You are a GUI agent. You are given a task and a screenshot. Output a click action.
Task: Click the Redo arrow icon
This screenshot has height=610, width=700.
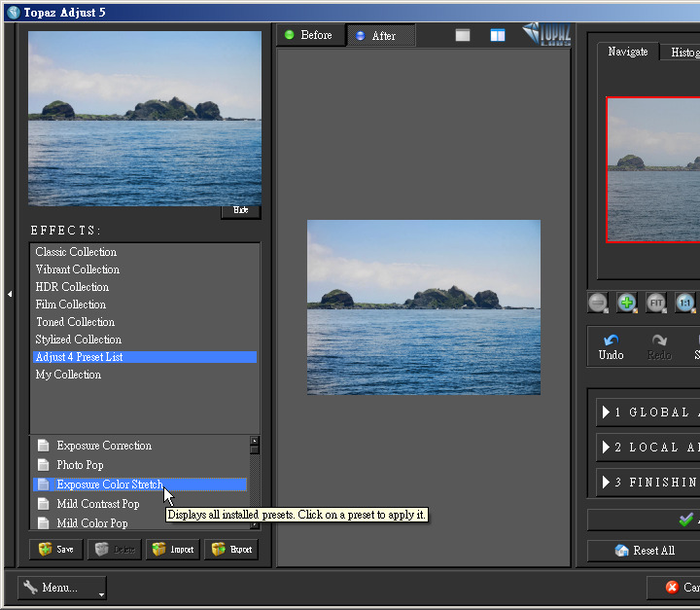tap(659, 341)
